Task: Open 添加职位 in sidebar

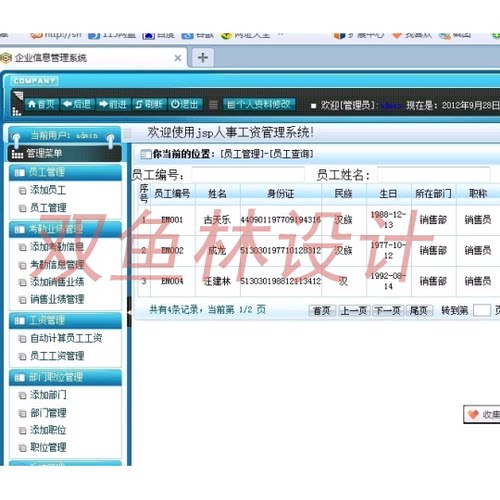Action: 48,430
